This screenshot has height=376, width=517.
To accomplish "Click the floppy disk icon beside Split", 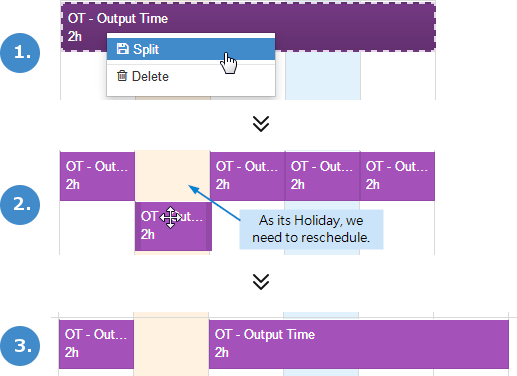I will 122,49.
